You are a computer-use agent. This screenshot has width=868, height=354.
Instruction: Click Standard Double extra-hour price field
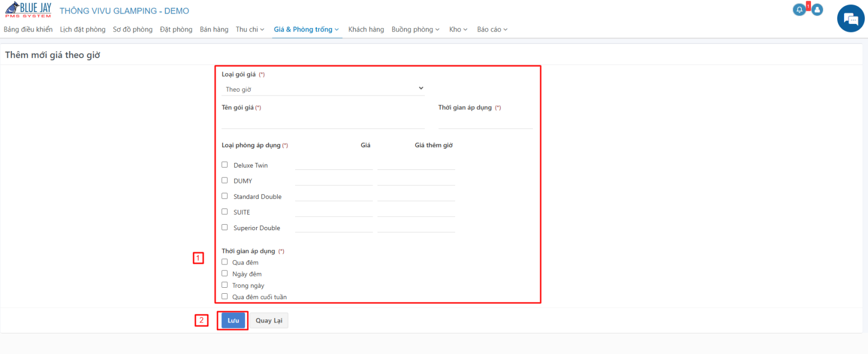[x=416, y=195]
